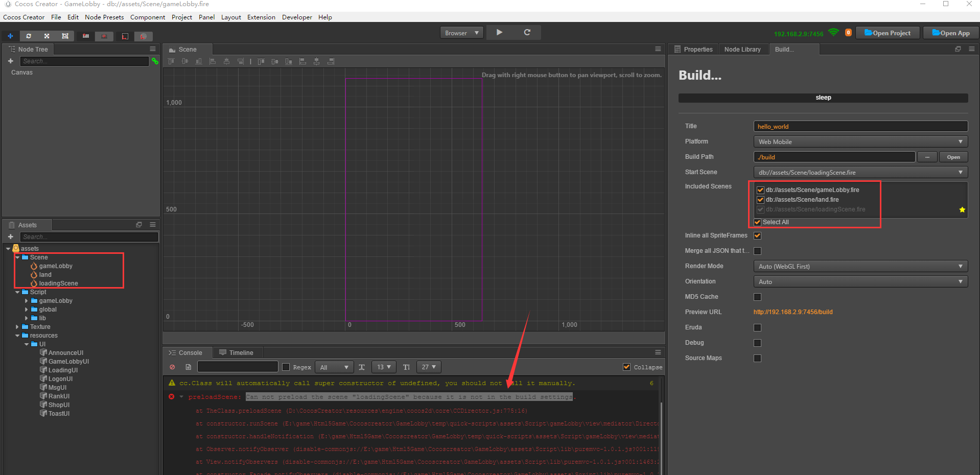Click the Assets create-asset plus icon

10,237
